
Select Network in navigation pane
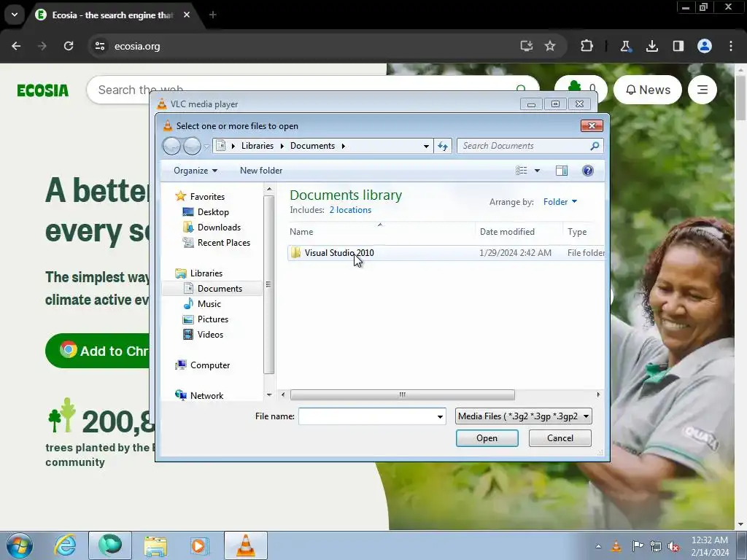tap(206, 396)
